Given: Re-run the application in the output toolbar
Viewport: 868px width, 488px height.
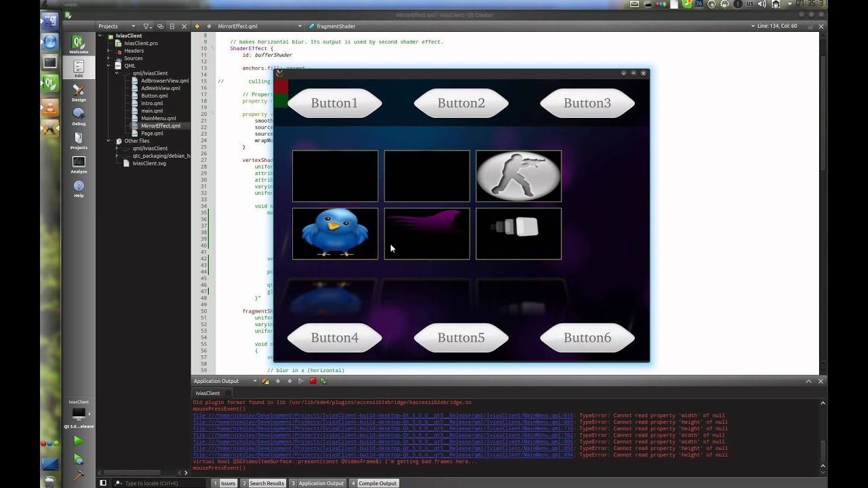Looking at the screenshot, I should [301, 381].
